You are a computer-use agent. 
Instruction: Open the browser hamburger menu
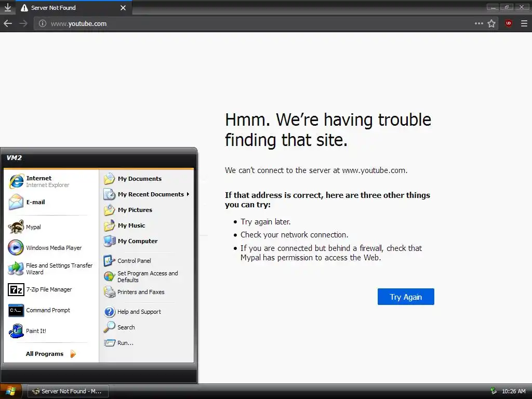pos(524,23)
